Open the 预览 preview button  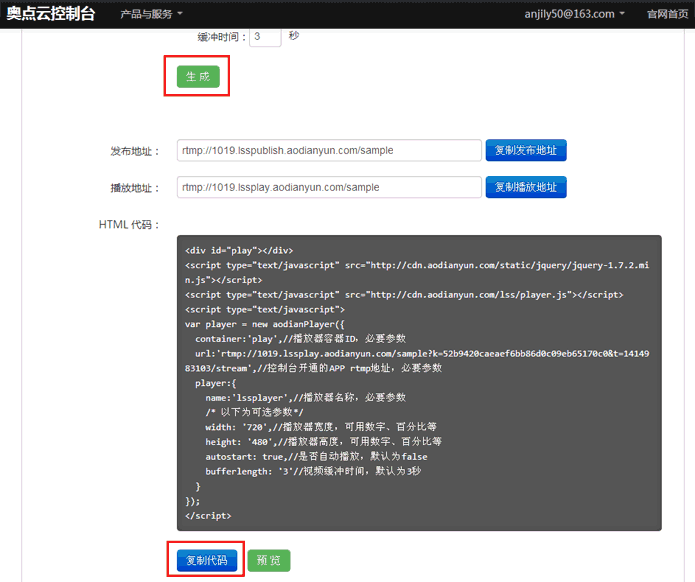point(269,560)
